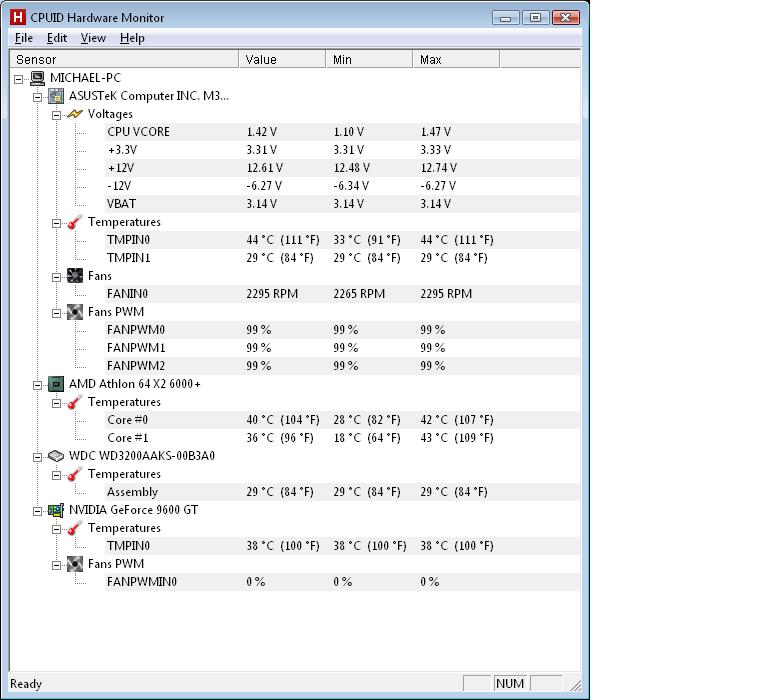779x700 pixels.
Task: Open the Edit menu
Action: 57,38
